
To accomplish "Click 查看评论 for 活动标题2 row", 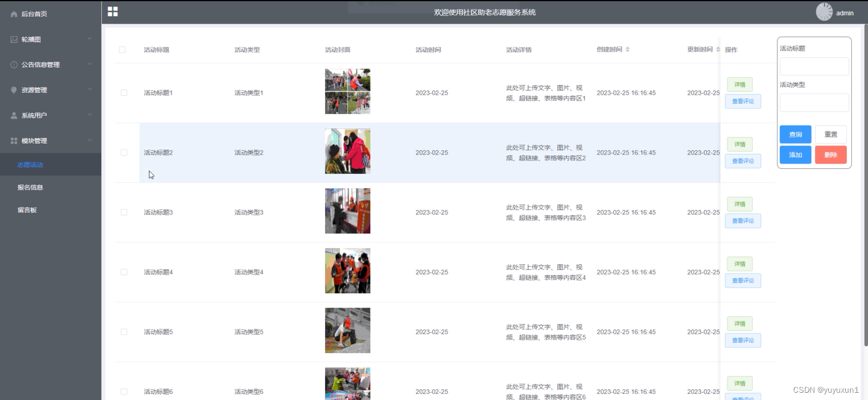I will pyautogui.click(x=743, y=161).
